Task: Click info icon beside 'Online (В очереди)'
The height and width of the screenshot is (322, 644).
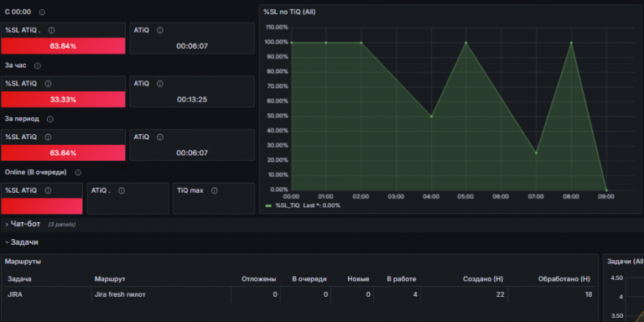Action: click(x=78, y=173)
